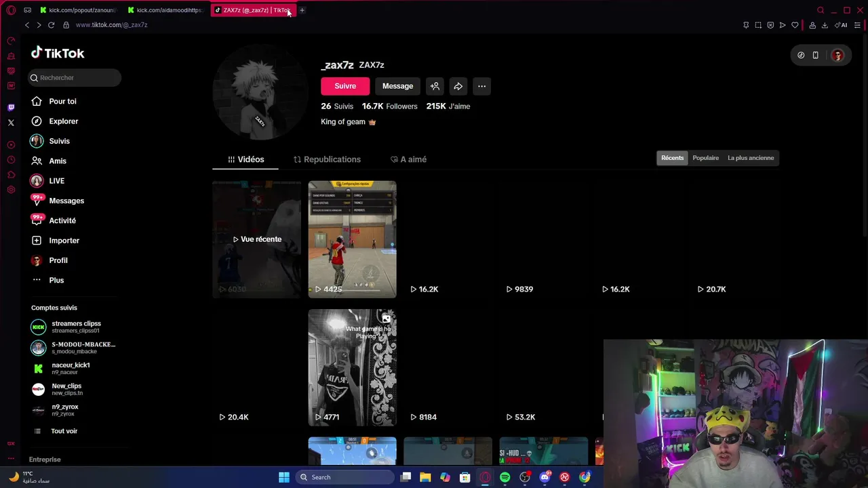Image resolution: width=868 pixels, height=488 pixels.
Task: Click the pin icon in browser toolbar
Action: [746, 25]
